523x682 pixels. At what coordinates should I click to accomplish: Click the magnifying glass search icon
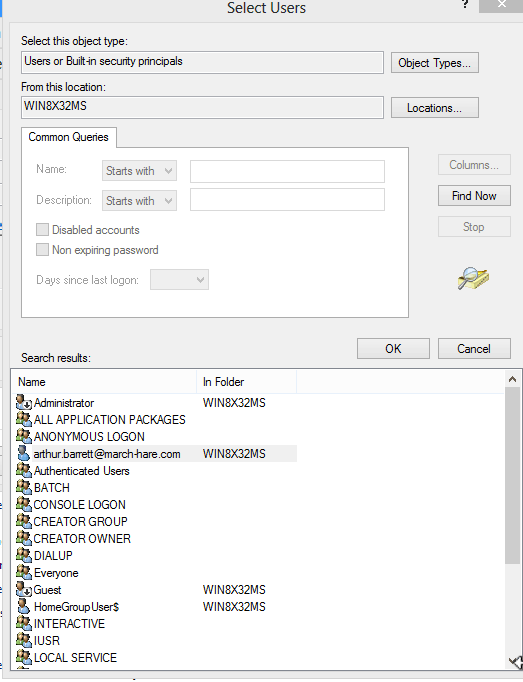(473, 278)
